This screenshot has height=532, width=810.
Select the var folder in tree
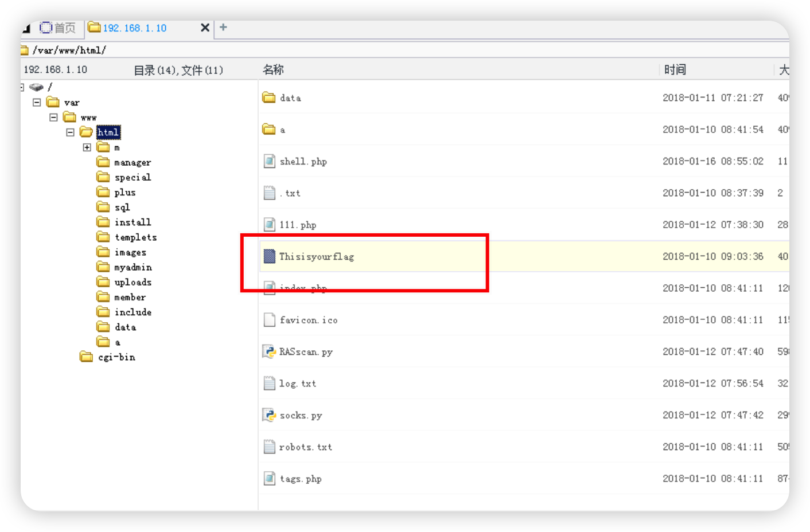72,103
